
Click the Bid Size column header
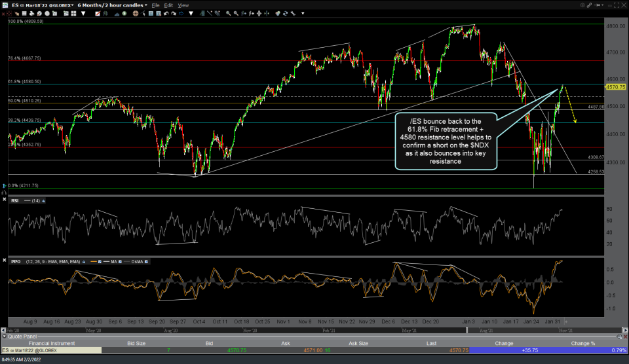(136, 343)
